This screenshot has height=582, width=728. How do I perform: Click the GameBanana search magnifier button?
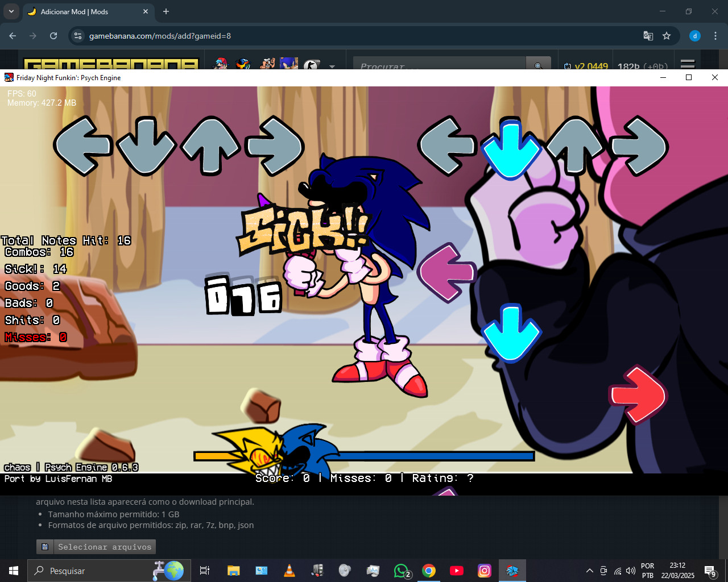538,65
